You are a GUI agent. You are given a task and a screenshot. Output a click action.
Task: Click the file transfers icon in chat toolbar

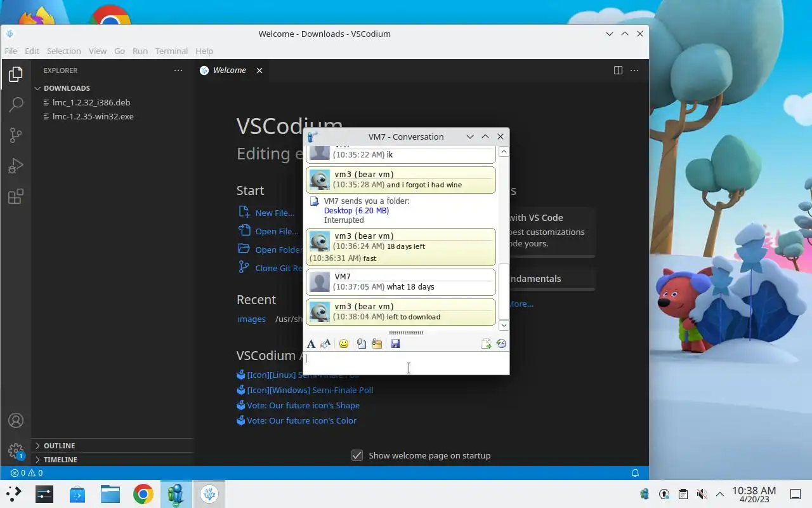pyautogui.click(x=486, y=344)
